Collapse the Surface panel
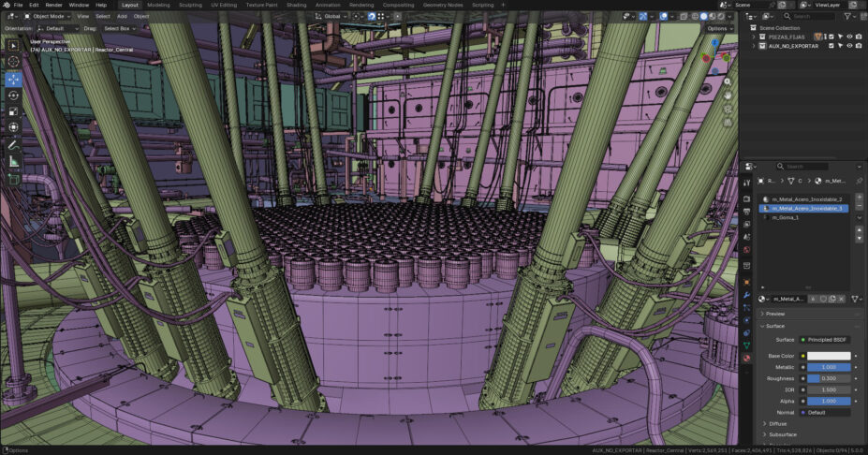Screen dimensions: 868x455 point(775,327)
